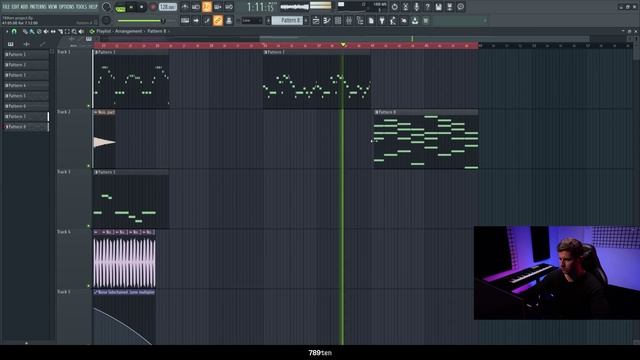
Task: Toggle the loop recording icon
Action: click(x=229, y=7)
